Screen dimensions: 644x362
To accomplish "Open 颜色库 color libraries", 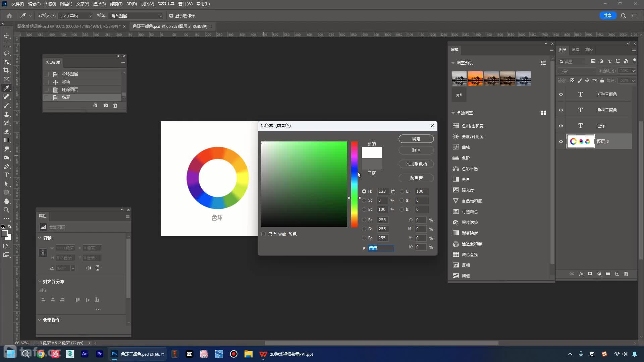I will click(416, 178).
